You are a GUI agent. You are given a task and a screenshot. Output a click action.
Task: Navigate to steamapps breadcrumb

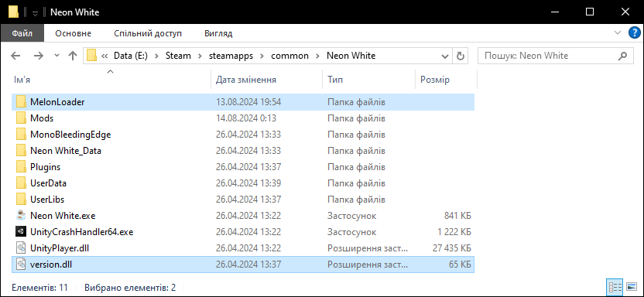tap(231, 56)
